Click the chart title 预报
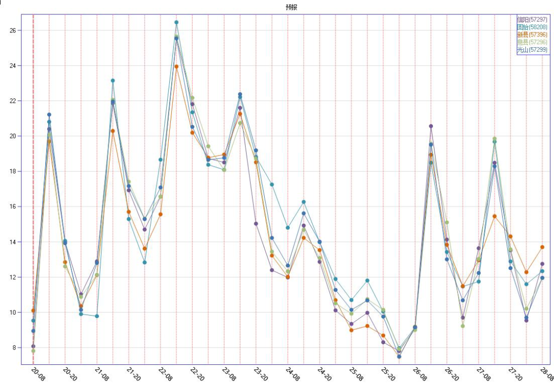 pyautogui.click(x=291, y=7)
